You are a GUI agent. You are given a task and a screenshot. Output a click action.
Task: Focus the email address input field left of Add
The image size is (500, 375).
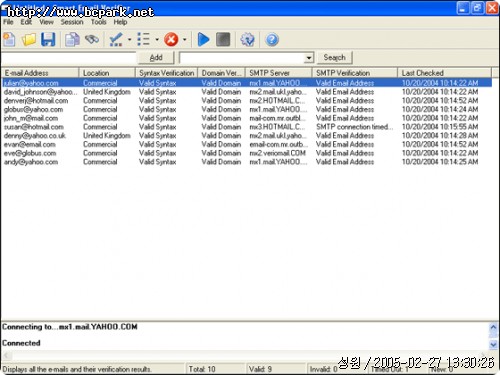tap(69, 58)
